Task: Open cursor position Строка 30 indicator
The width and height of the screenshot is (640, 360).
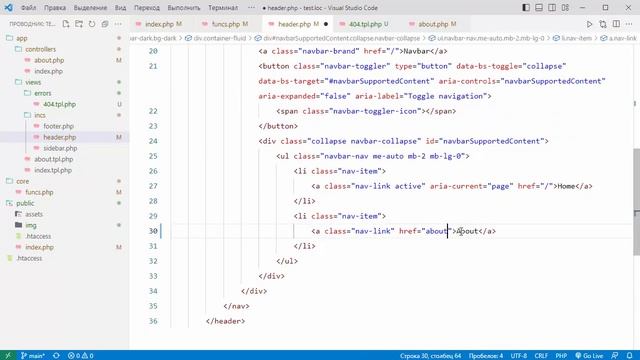Action: click(x=430, y=356)
